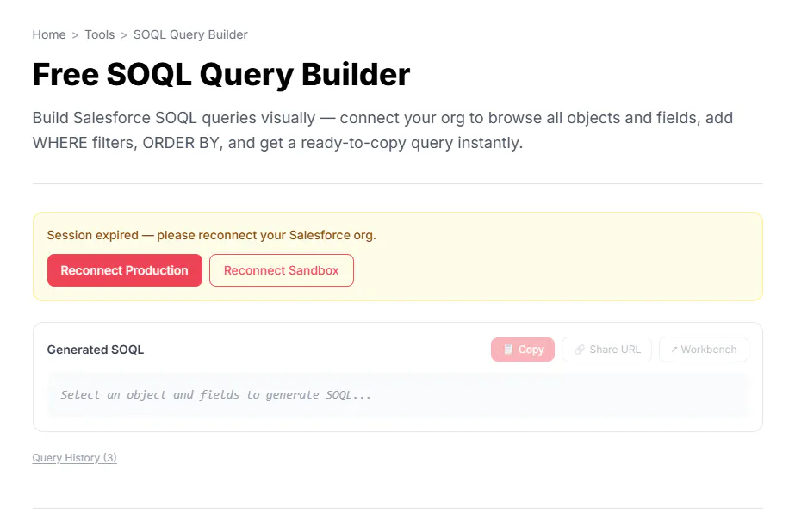Screen dimensions: 795x532
Task: Select the SOQL Query Builder breadcrumb
Action: pos(190,34)
